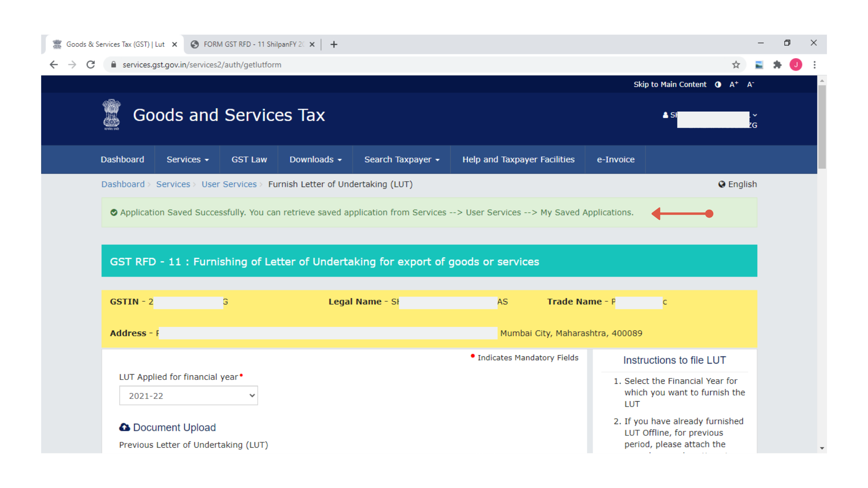Viewport: 868px width, 488px height.
Task: Click the Mumbai City, Maharashtra, 400089 address text
Action: click(x=571, y=333)
